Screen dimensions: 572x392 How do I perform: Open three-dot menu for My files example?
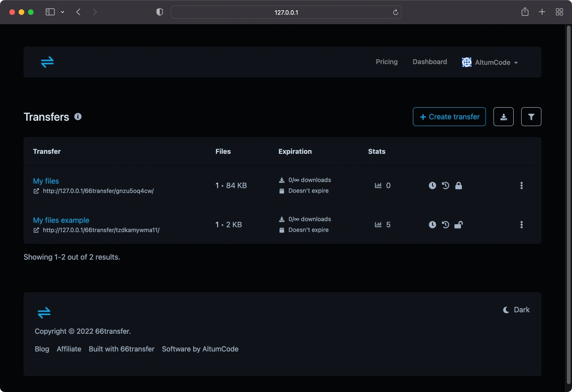pos(522,225)
